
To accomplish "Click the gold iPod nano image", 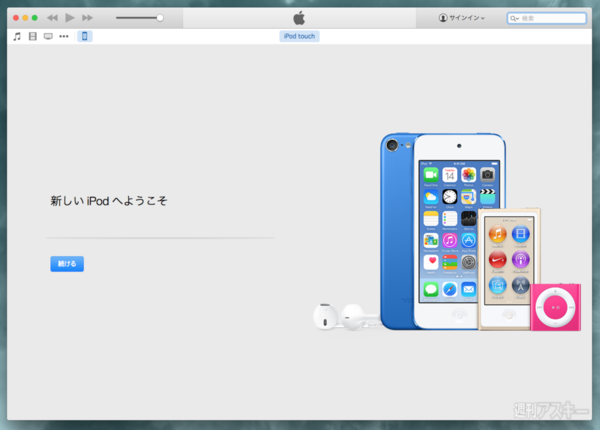I will click(509, 269).
